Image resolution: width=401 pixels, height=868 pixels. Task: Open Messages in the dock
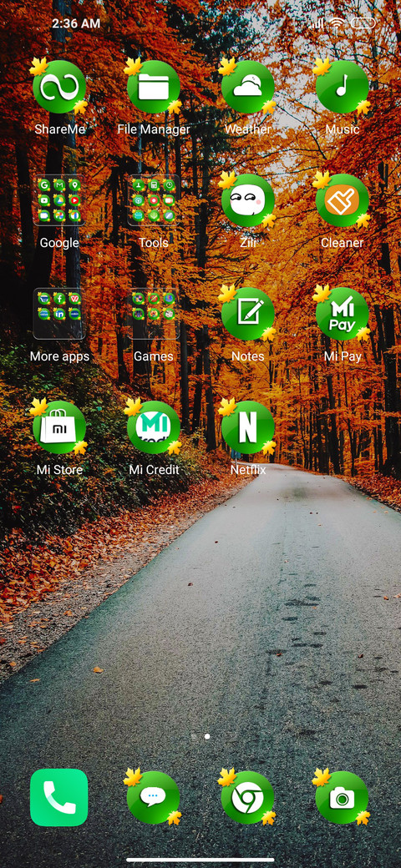click(x=154, y=798)
